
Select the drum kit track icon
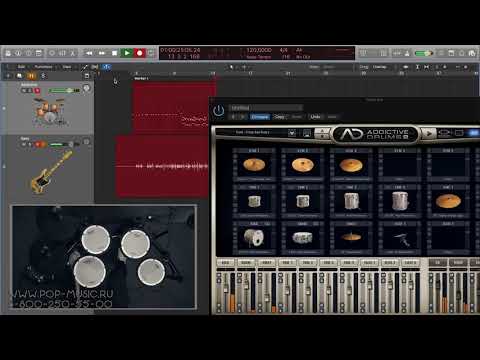[50, 112]
